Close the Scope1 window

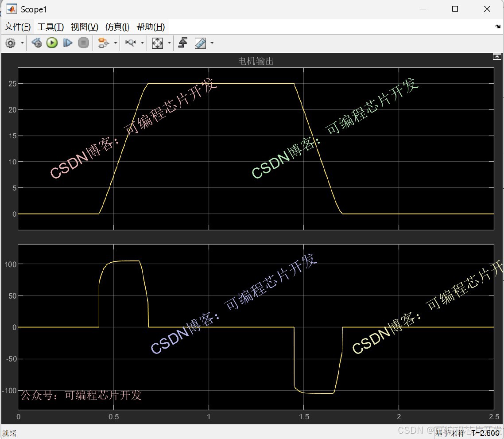[487, 9]
